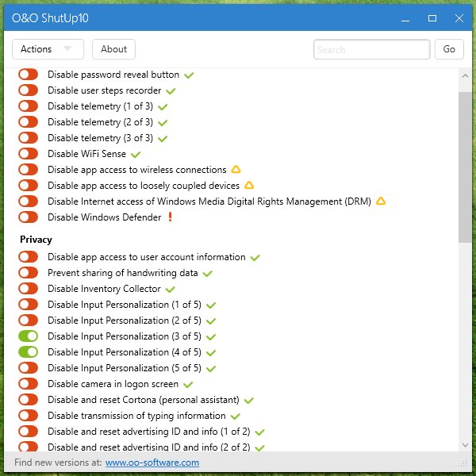Enable Disable telemetry (1 of 3) switch
The width and height of the screenshot is (476, 476).
tap(29, 106)
